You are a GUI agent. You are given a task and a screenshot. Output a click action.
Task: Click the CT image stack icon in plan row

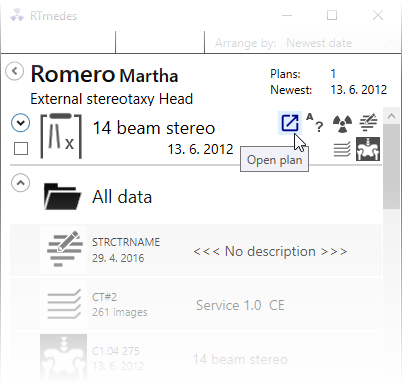coord(342,149)
